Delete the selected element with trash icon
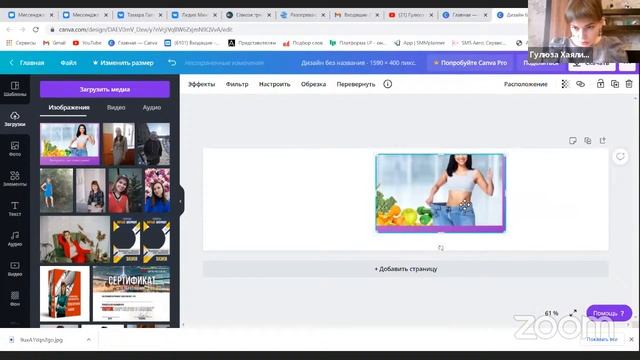This screenshot has width=640, height=360. (x=629, y=84)
